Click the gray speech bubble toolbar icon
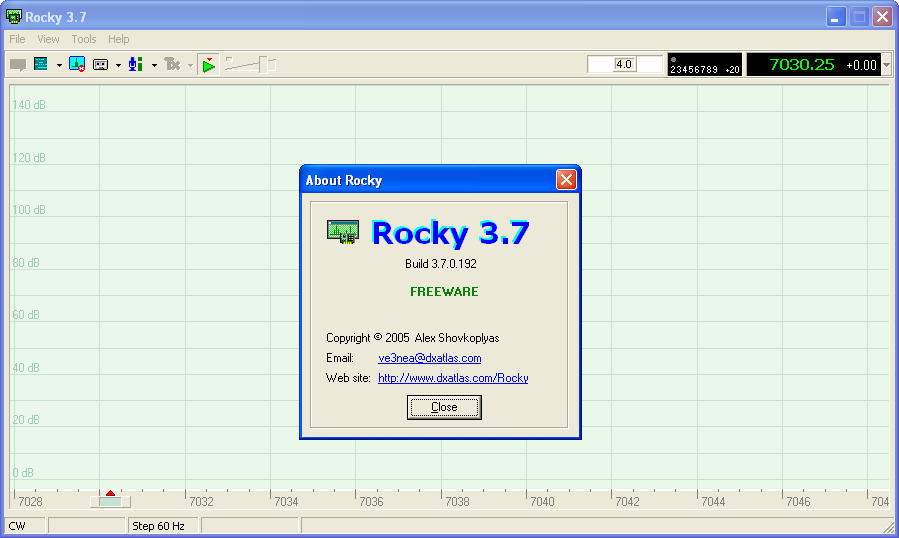 [x=18, y=65]
